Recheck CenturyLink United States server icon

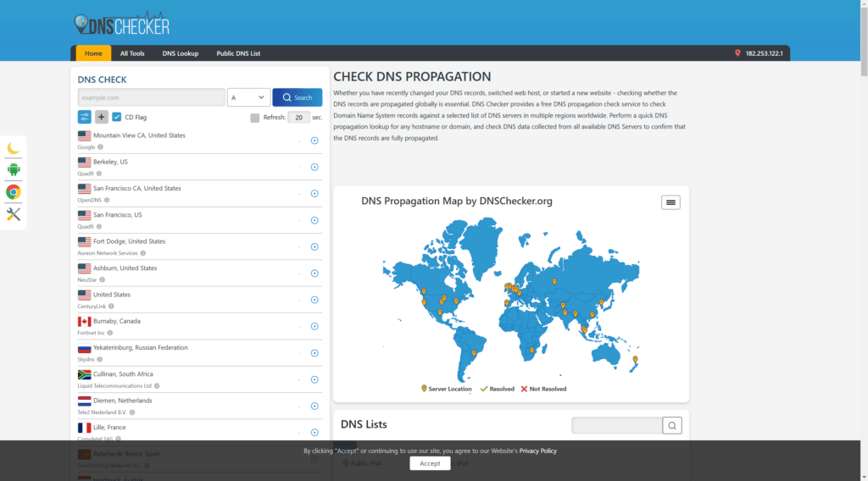[x=314, y=300]
